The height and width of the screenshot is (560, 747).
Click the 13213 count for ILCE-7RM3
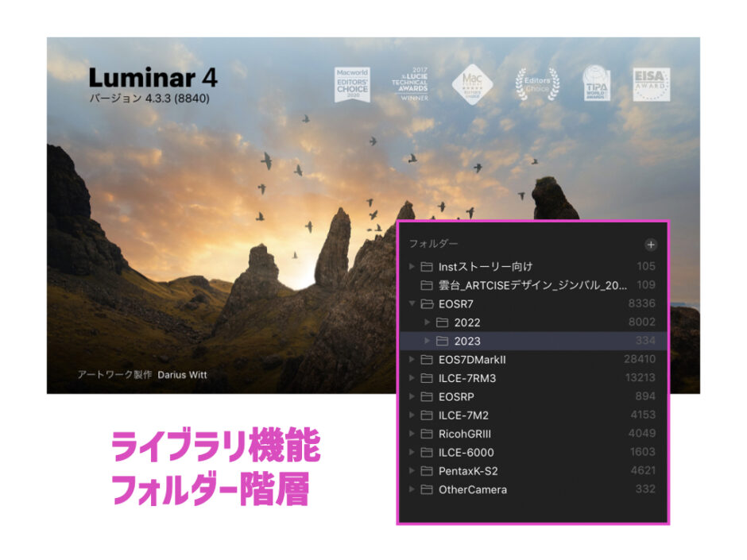(640, 377)
